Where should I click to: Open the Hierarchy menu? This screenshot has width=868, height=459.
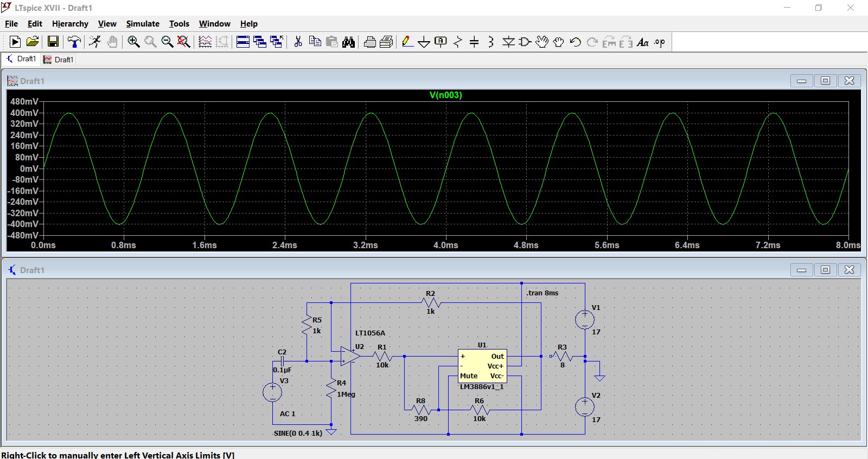click(x=70, y=24)
